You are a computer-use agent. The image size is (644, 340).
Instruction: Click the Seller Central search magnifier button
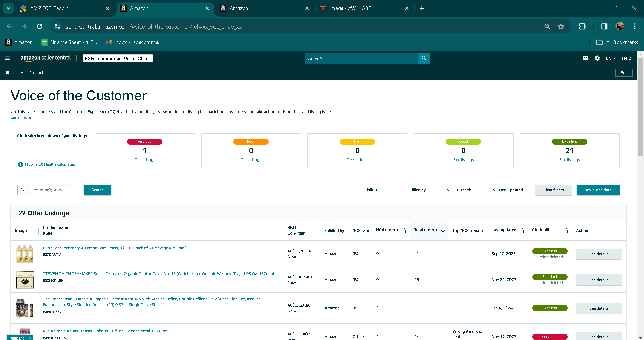point(424,58)
